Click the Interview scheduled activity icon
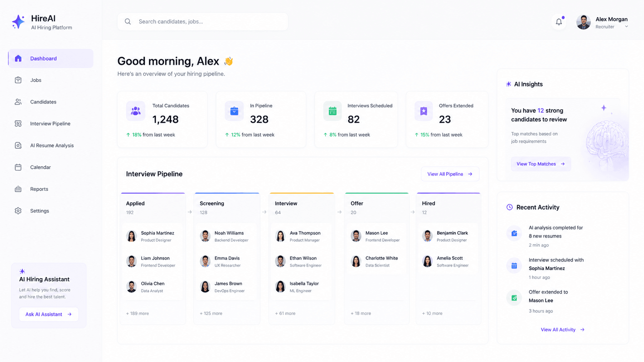The height and width of the screenshot is (362, 644). (x=514, y=266)
